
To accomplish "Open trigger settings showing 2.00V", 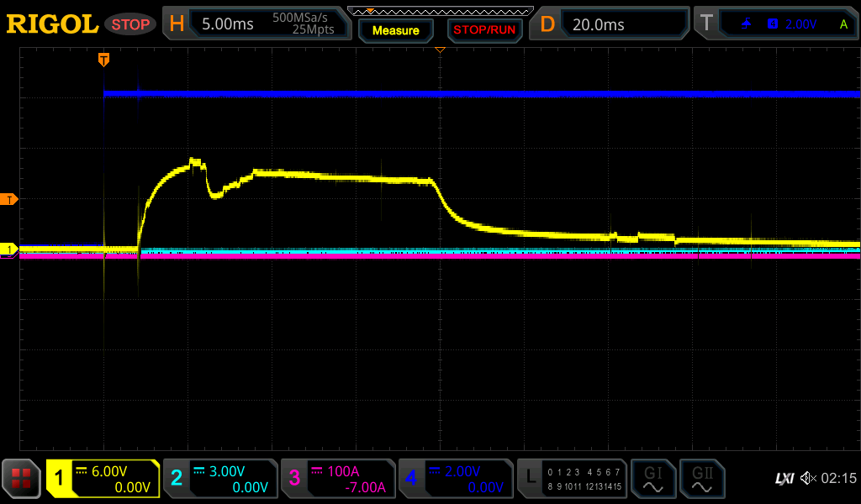I will 777,24.
